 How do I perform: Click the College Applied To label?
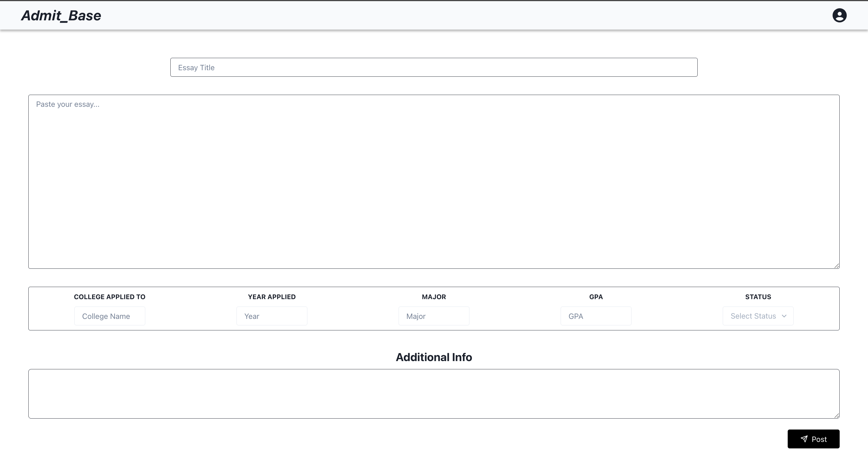point(110,296)
